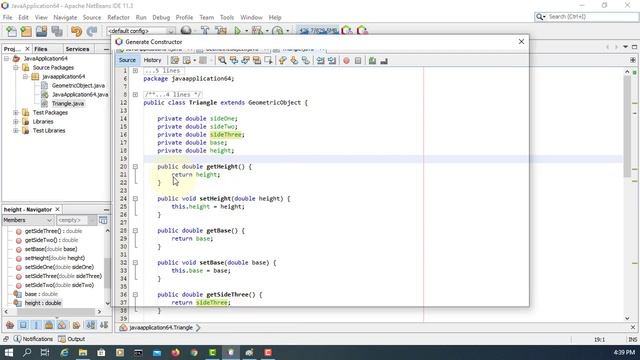
Task: Click the Search (Ctrl+I) field
Action: [x=586, y=17]
